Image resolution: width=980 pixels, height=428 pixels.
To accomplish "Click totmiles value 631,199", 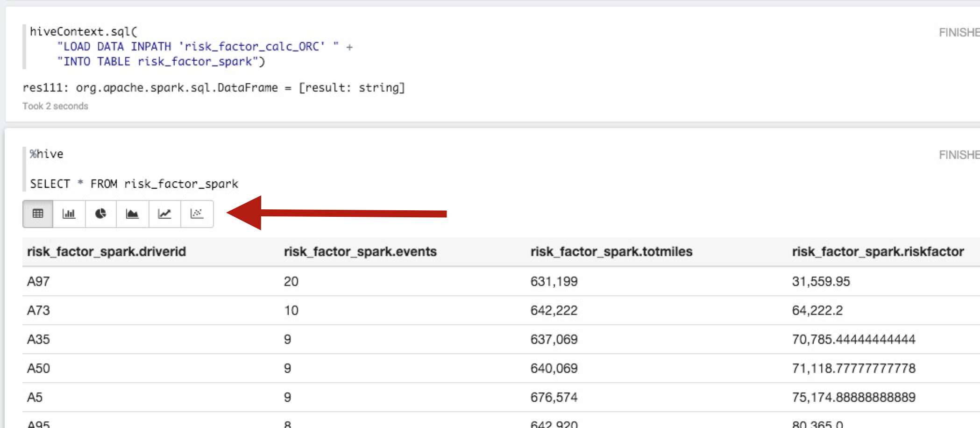I will click(x=554, y=281).
